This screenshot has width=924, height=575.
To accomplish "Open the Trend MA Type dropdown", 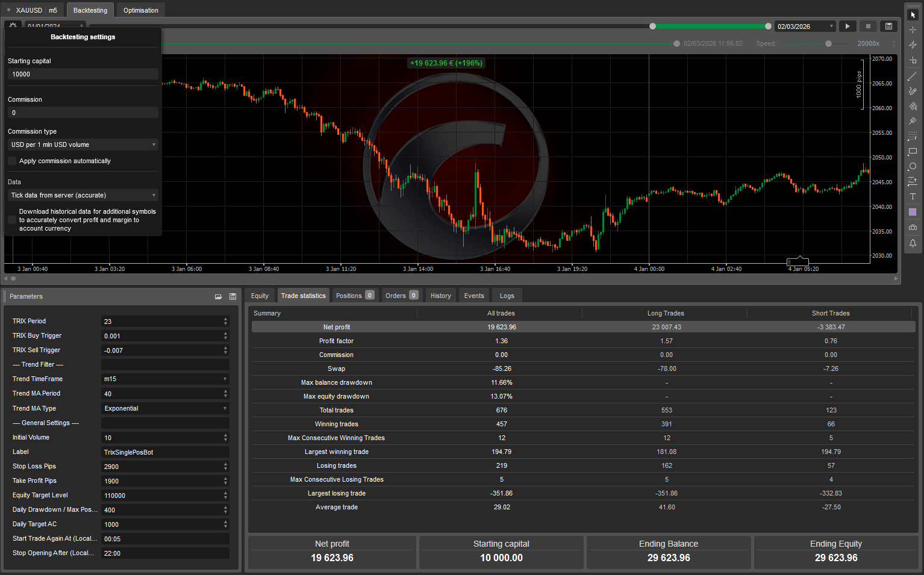I will pos(164,409).
